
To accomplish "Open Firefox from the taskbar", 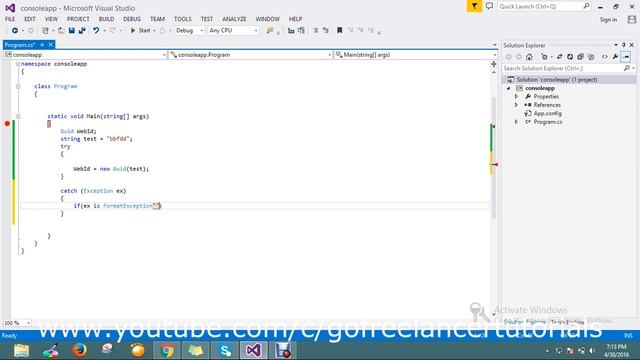I will pos(80,350).
